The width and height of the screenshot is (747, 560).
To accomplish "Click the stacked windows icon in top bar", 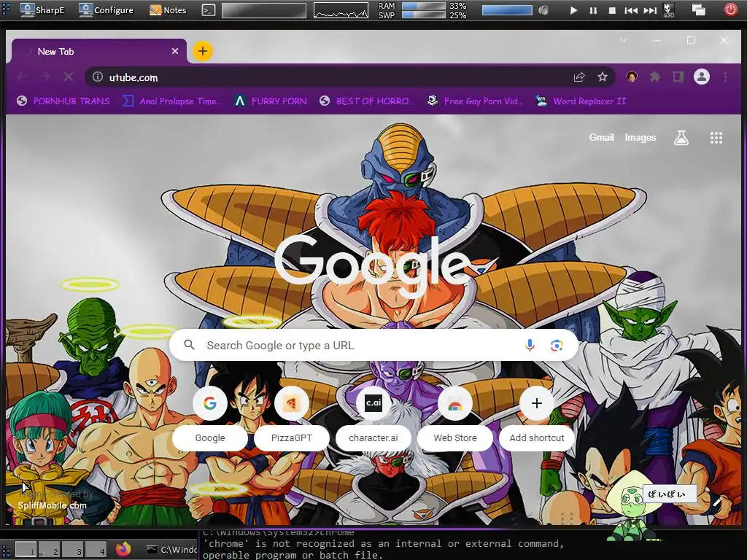I will [x=699, y=9].
